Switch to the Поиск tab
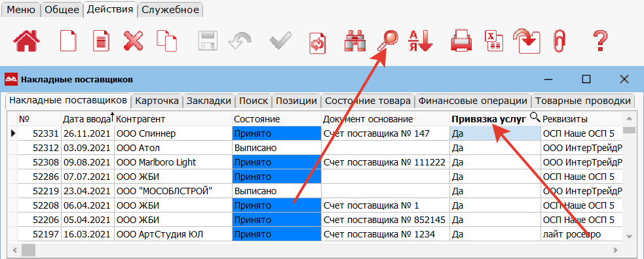Screen dimensions: 644x259 pyautogui.click(x=254, y=101)
